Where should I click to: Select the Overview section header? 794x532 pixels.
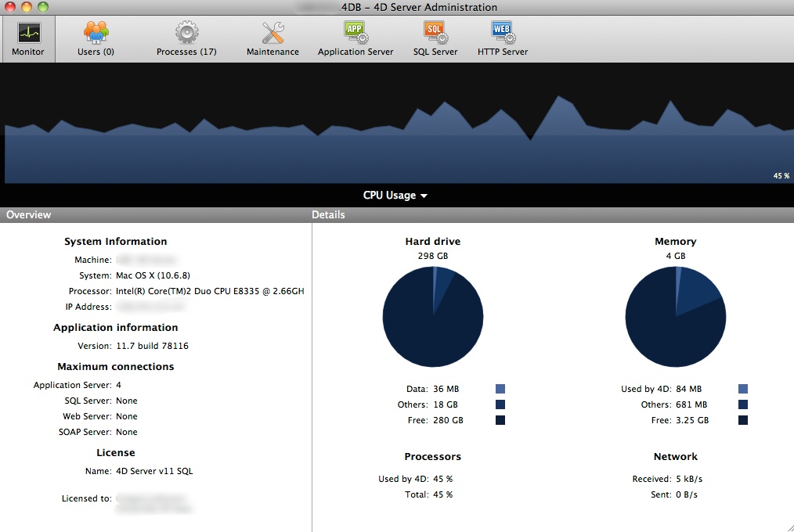(x=29, y=214)
